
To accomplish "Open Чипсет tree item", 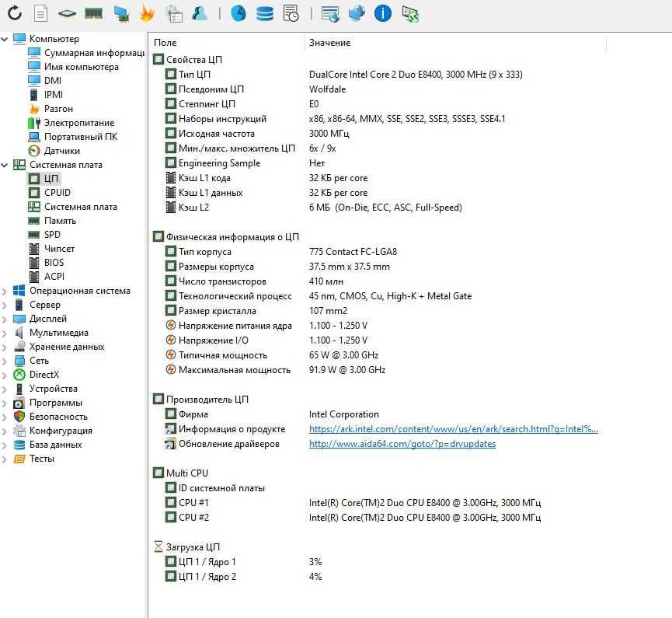I will click(59, 249).
